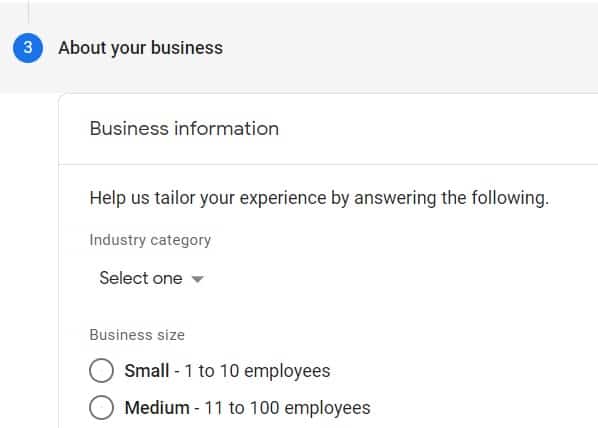Open the Select one industry dropdown
The image size is (598, 428).
pyautogui.click(x=151, y=278)
